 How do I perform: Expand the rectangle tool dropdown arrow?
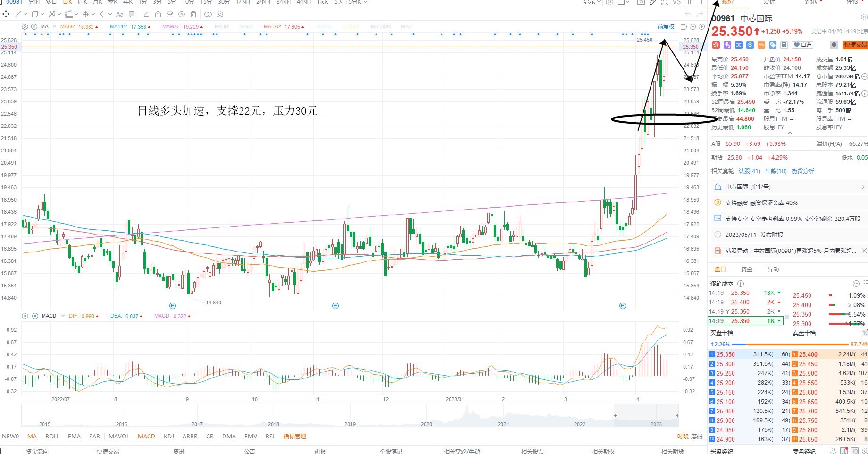42,14
